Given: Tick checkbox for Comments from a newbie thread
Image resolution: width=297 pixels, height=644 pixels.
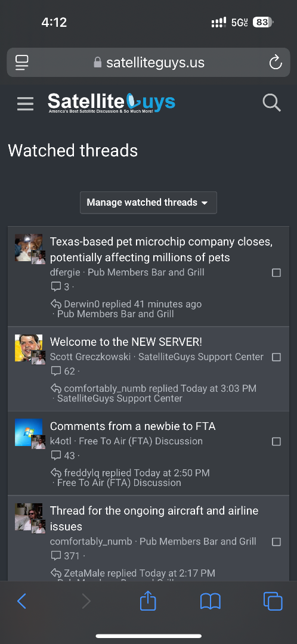Looking at the screenshot, I should pyautogui.click(x=277, y=441).
